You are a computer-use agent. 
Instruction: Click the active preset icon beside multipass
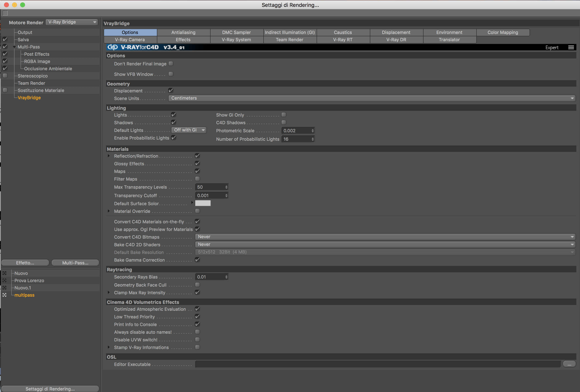(4, 295)
